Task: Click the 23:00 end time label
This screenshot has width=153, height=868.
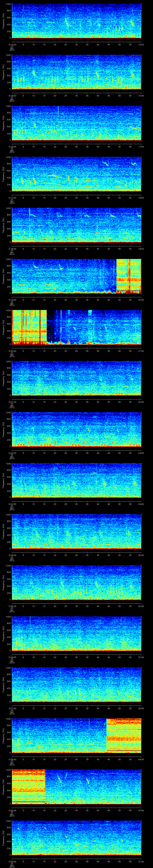Action: pos(141,453)
